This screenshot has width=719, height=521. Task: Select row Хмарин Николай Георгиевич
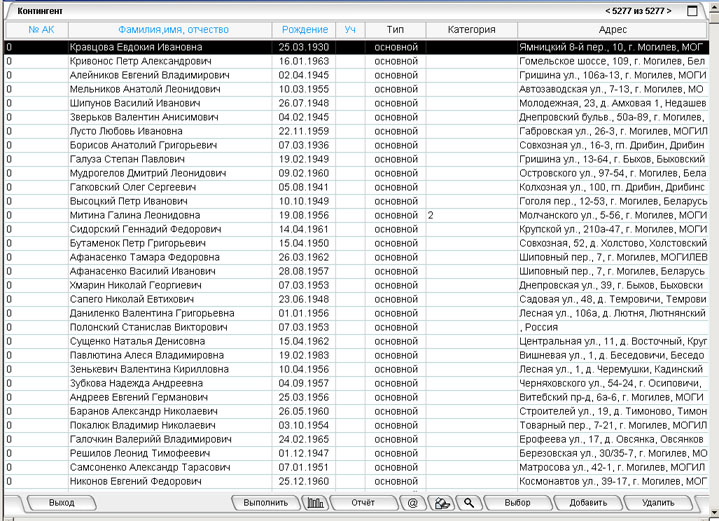tap(356, 285)
